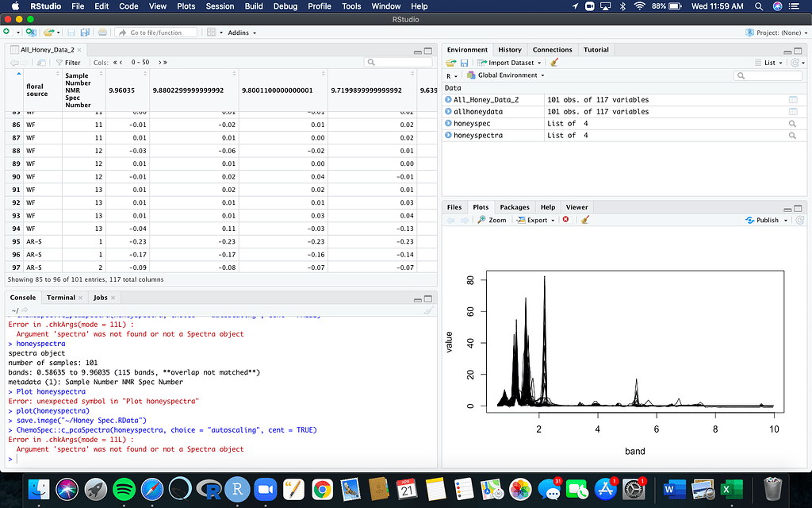Open the Global Environment dropdown
The width and height of the screenshot is (812, 508).
click(x=506, y=75)
